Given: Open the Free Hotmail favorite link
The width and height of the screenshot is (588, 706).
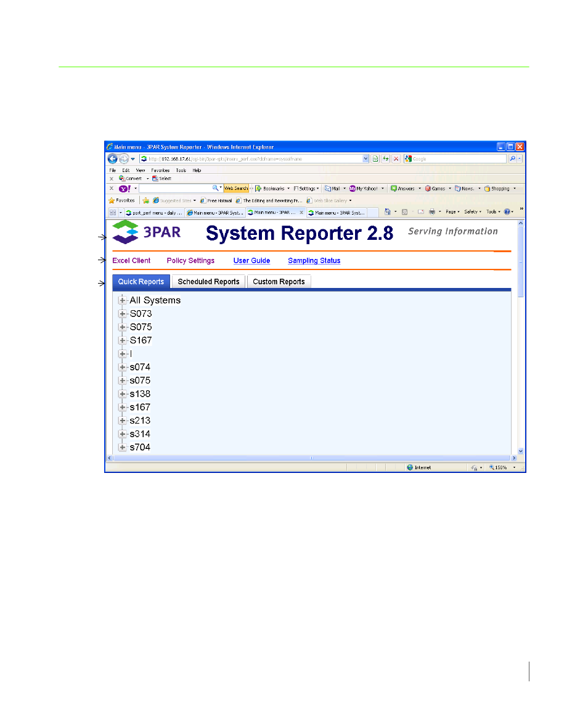Looking at the screenshot, I should (216, 200).
